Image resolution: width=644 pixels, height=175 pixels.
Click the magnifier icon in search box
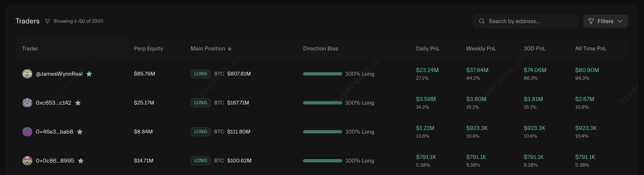(482, 21)
